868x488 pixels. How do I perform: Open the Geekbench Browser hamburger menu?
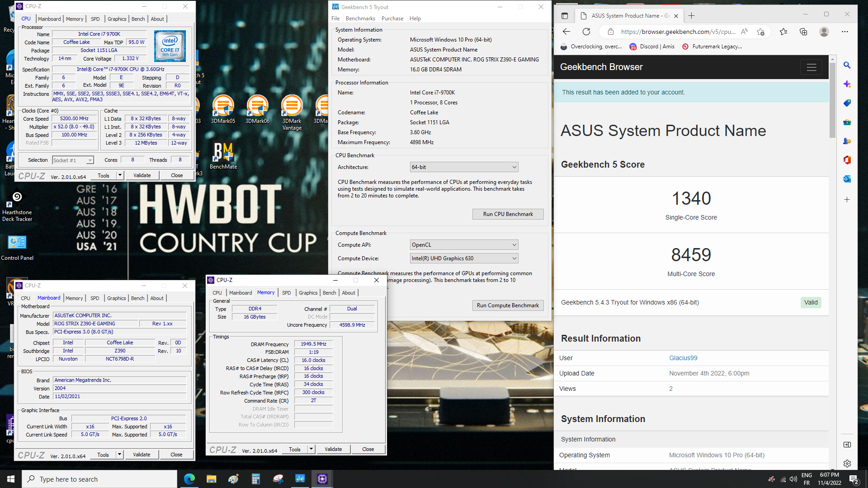(811, 67)
